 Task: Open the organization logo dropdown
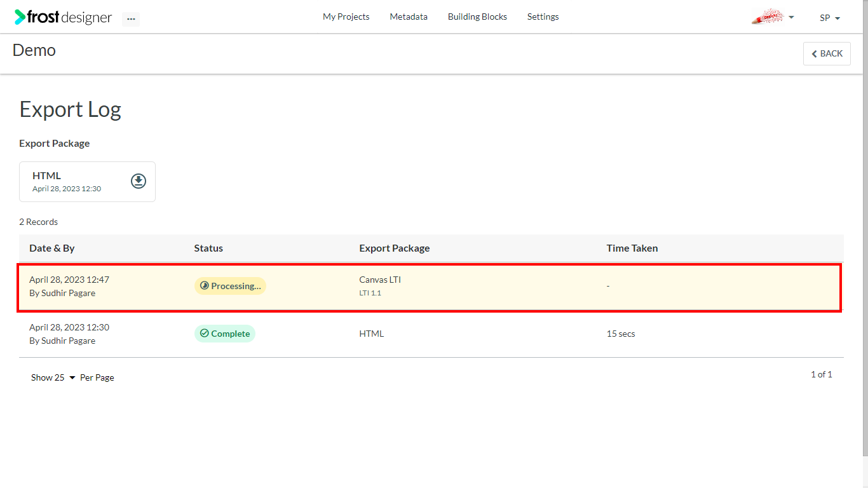point(773,17)
